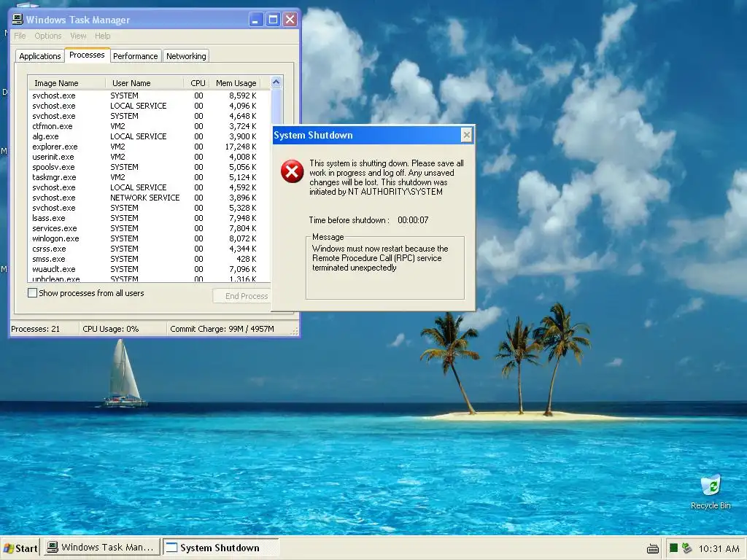The height and width of the screenshot is (560, 747).
Task: Select the ctfmon.exe process row
Action: point(149,126)
